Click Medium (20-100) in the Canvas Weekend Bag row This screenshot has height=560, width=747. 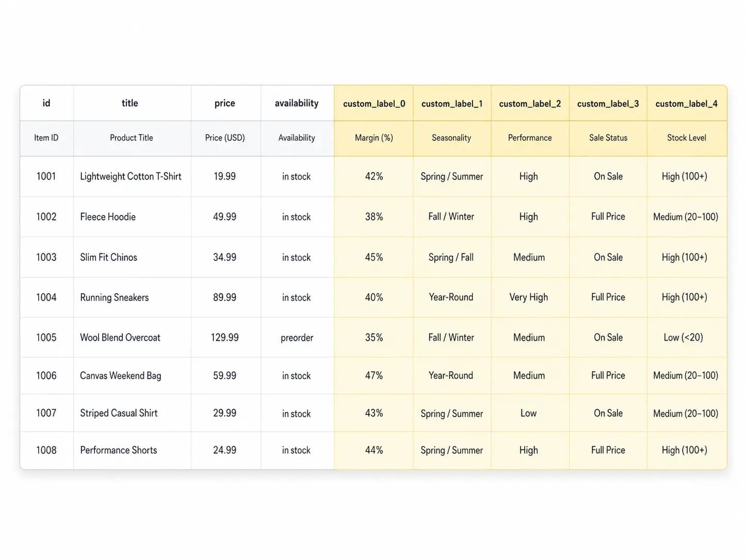[x=686, y=375]
